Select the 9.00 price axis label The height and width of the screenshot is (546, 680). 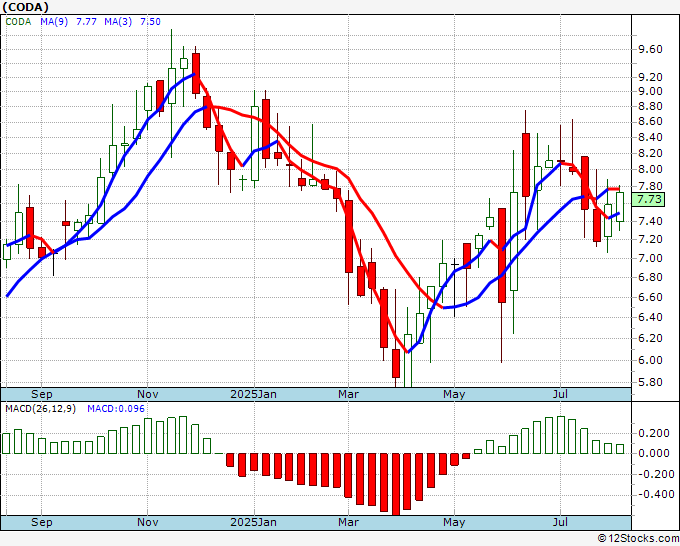pos(650,92)
